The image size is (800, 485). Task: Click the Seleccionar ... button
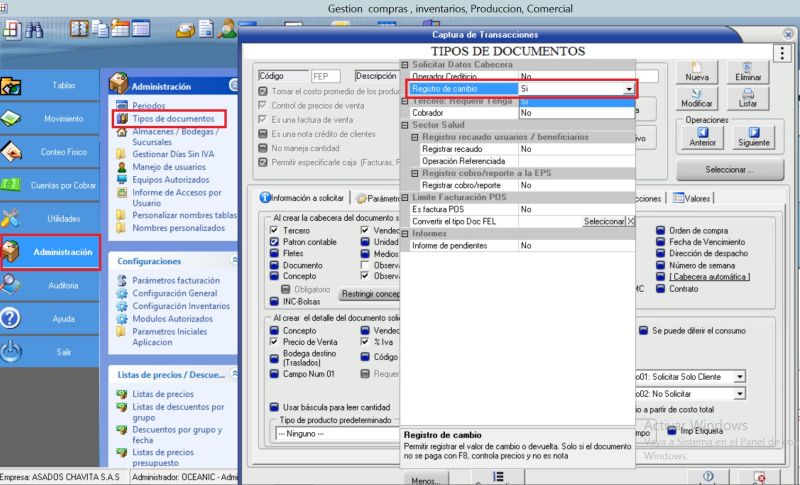[x=728, y=170]
